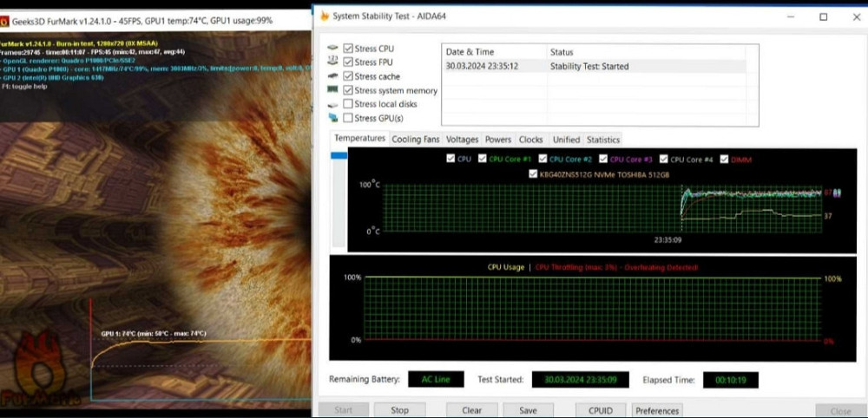Uncheck the NVMe TOSHIBA 512GB sensor checkbox
Viewport: 868px width, 418px height.
point(533,173)
